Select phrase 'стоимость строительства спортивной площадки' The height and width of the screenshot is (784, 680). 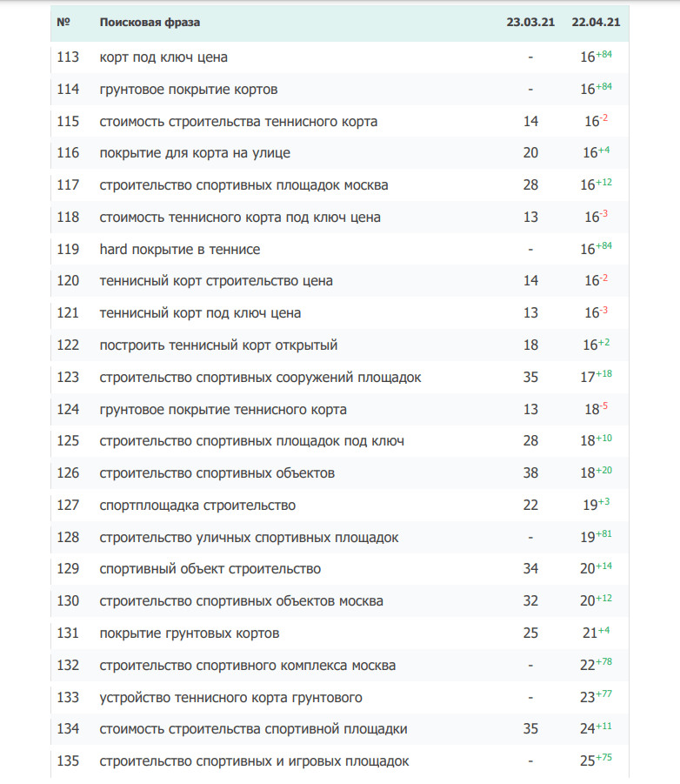[253, 729]
